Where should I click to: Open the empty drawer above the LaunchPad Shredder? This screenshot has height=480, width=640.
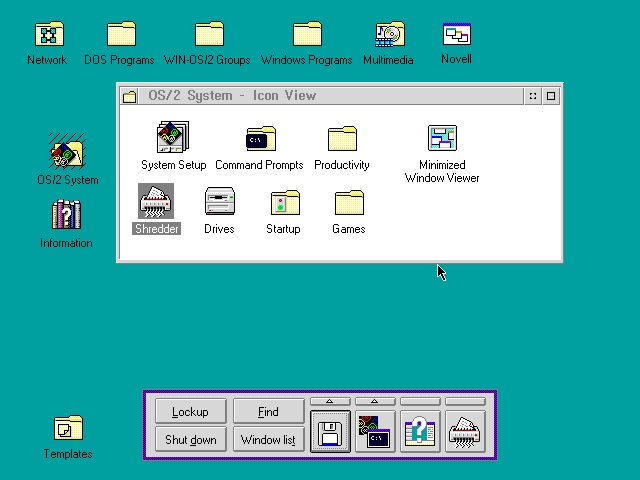pyautogui.click(x=465, y=402)
